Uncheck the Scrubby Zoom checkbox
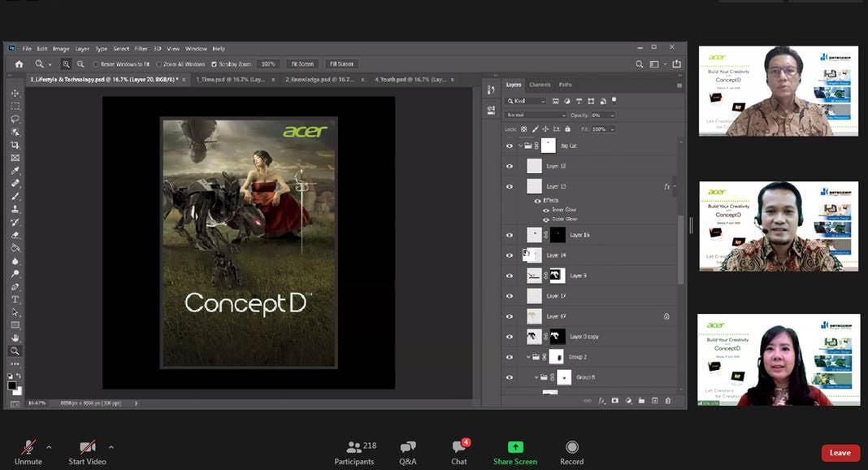This screenshot has width=868, height=470. [x=214, y=64]
